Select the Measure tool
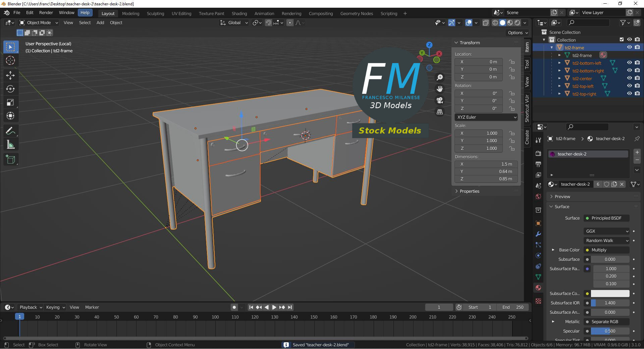The image size is (644, 349). 10,144
